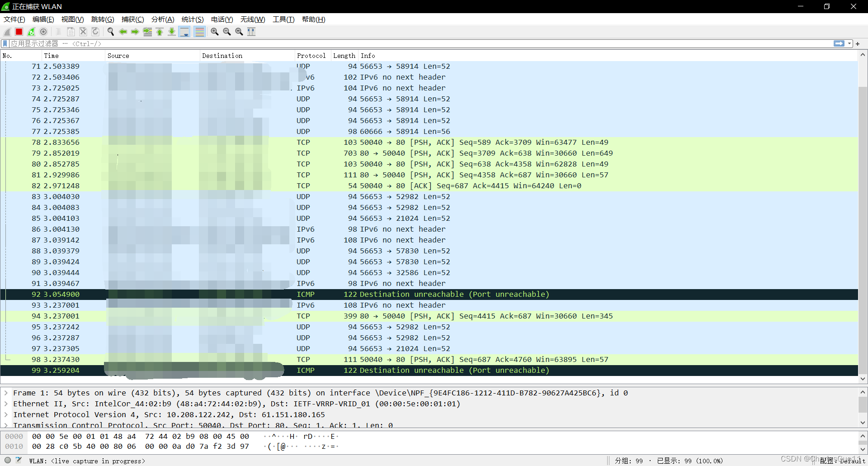Select packet 77 UDP 60666 → 58914 row
The height and width of the screenshot is (466, 868).
point(429,131)
